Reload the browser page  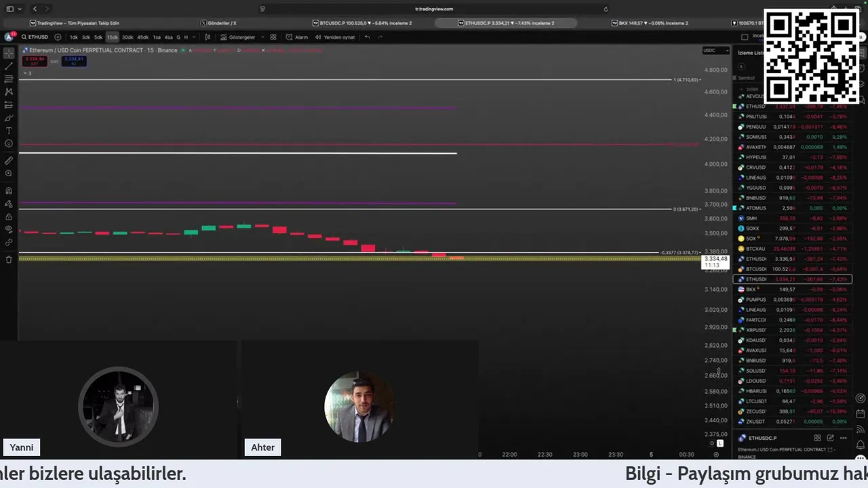(606, 9)
